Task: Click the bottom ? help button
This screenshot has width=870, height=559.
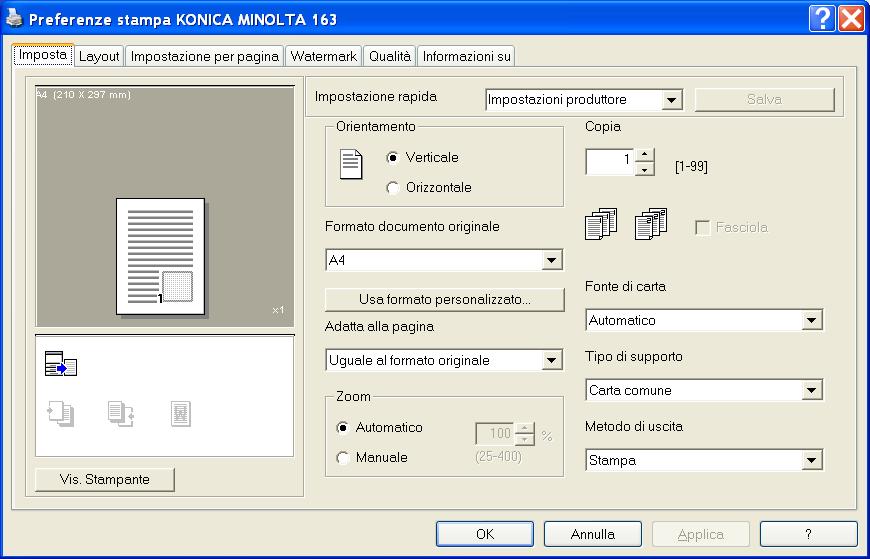Action: tap(808, 534)
